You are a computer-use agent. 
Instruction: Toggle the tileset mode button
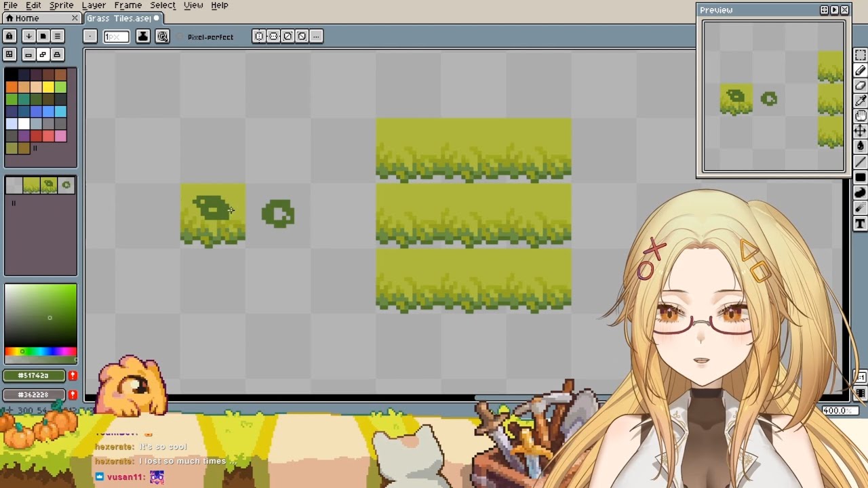[9, 54]
